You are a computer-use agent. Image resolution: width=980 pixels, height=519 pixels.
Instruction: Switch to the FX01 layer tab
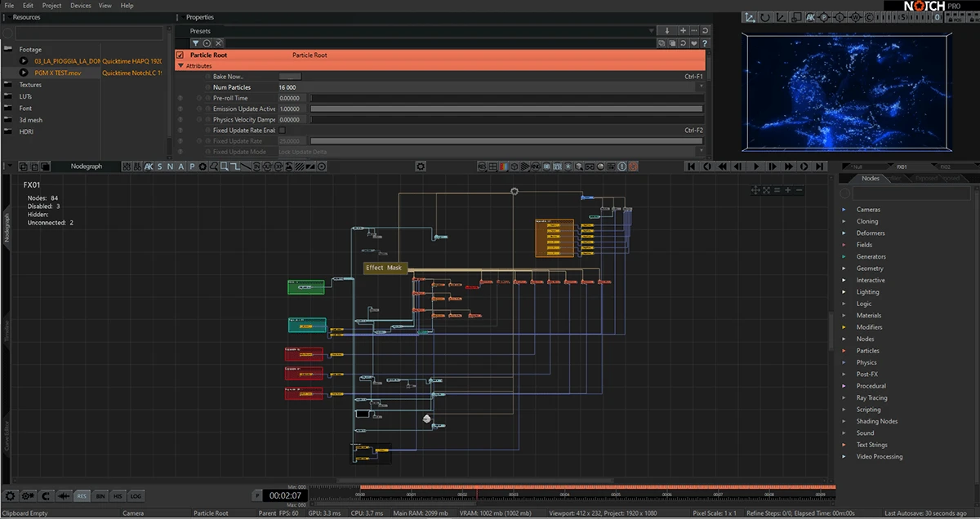(x=902, y=166)
